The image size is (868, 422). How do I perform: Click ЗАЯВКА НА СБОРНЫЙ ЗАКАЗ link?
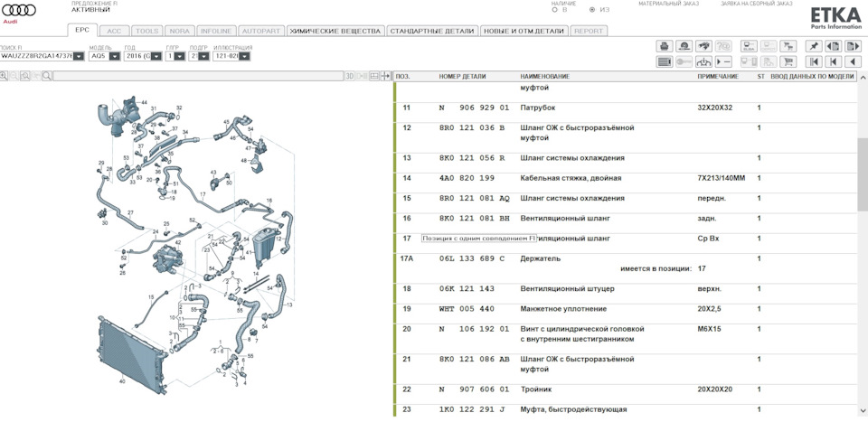(756, 4)
